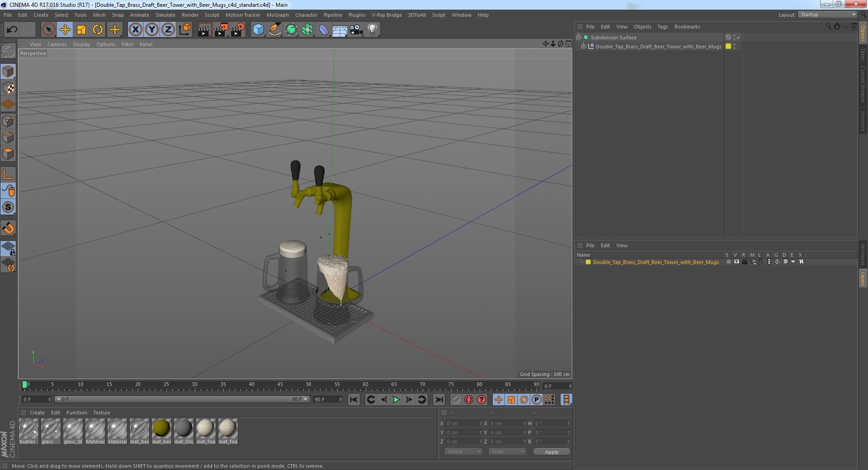
Task: Toggle Autokeying button
Action: coord(469,399)
